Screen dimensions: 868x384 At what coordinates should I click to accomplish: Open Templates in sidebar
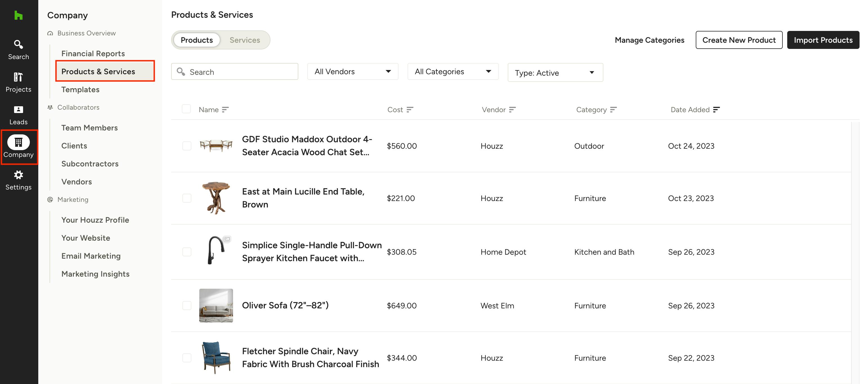[x=80, y=89]
